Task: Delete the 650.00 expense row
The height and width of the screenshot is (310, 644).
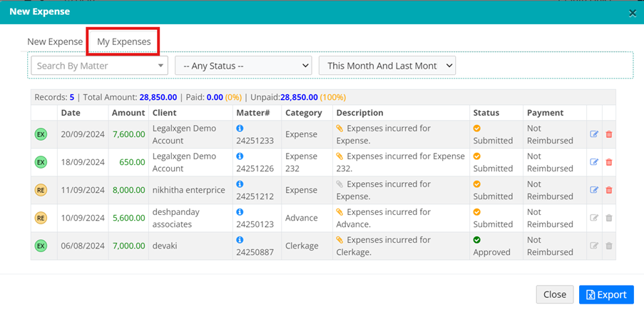Action: 608,162
